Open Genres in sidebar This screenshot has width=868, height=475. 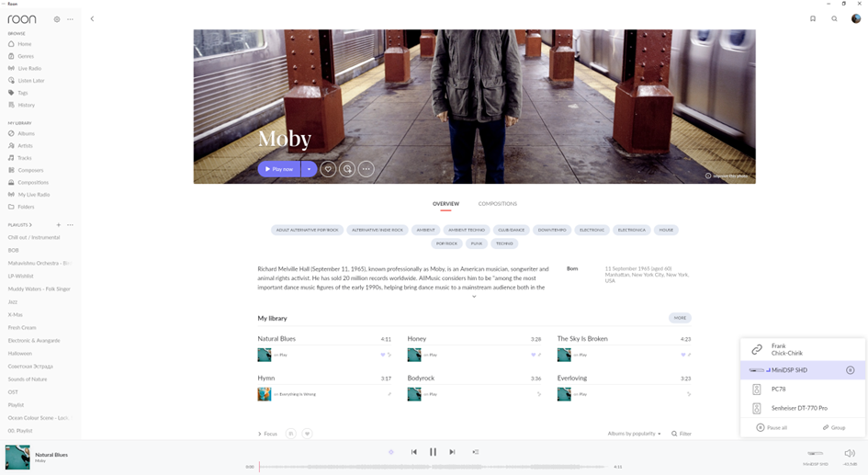coord(21,56)
